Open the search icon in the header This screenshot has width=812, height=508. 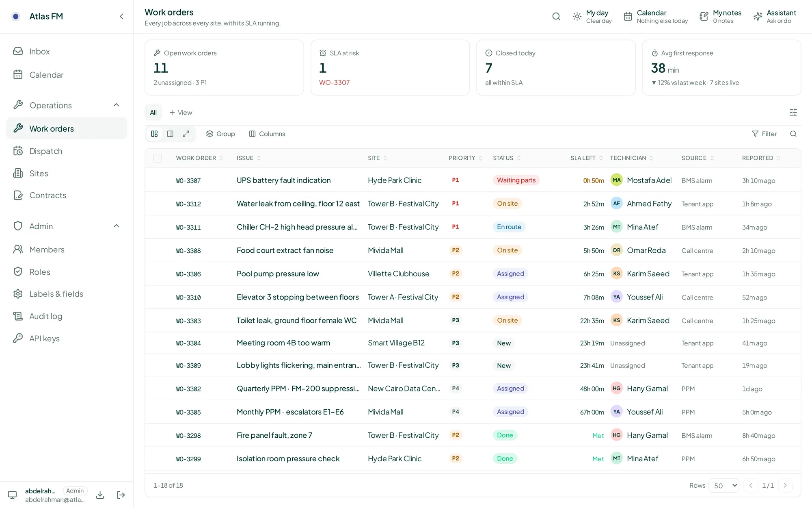(x=556, y=16)
